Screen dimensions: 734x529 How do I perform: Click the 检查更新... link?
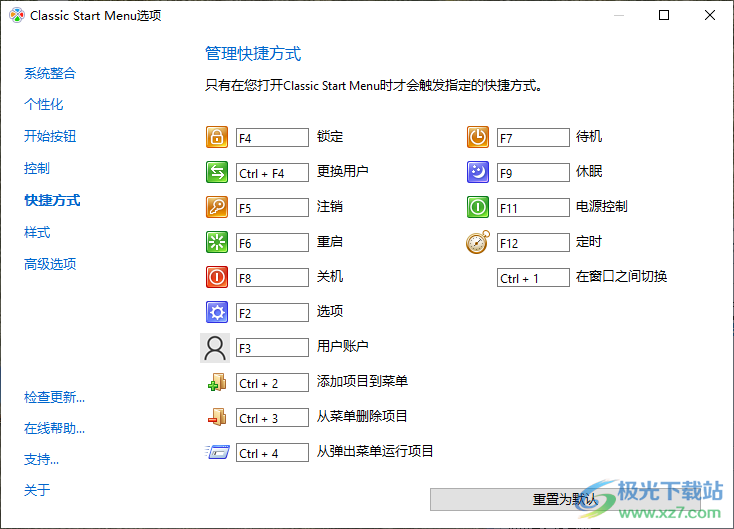[54, 397]
